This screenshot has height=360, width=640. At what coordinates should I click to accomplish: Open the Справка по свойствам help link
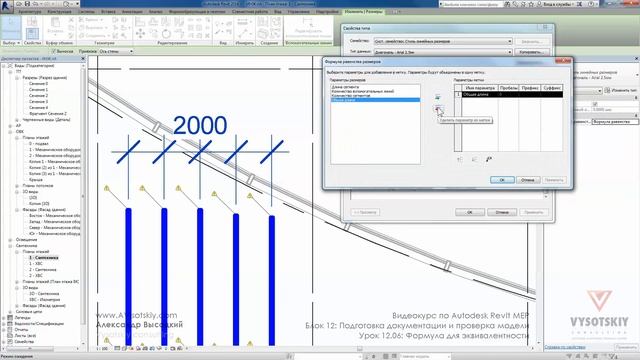tap(564, 347)
